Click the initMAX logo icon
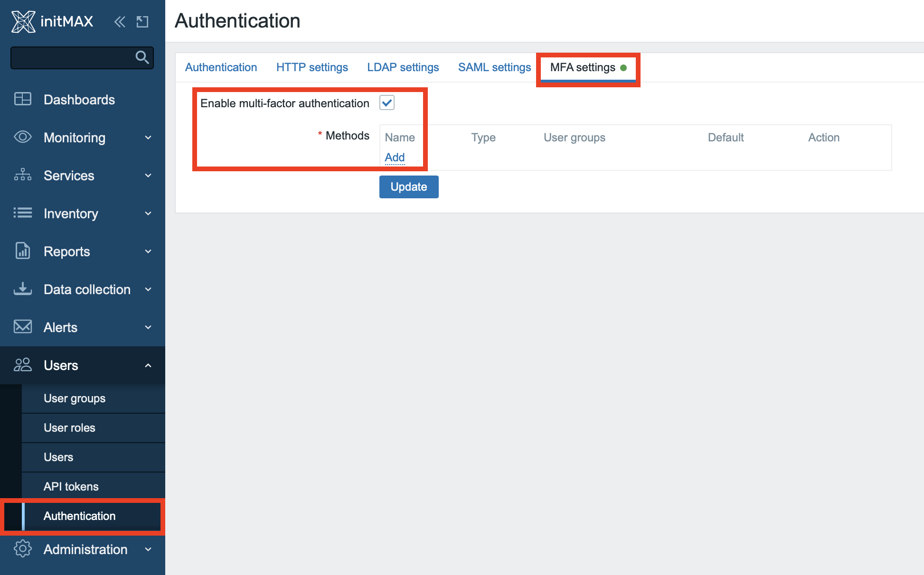 click(x=23, y=21)
